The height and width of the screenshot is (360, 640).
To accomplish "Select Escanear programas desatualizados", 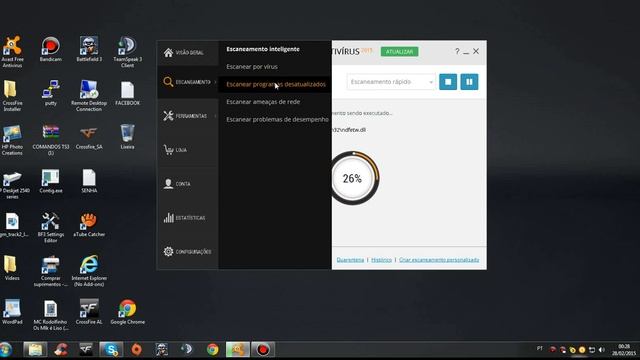I will [276, 84].
